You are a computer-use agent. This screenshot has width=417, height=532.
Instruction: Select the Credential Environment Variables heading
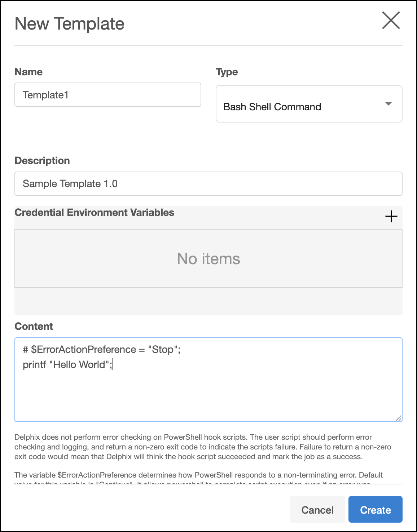94,213
